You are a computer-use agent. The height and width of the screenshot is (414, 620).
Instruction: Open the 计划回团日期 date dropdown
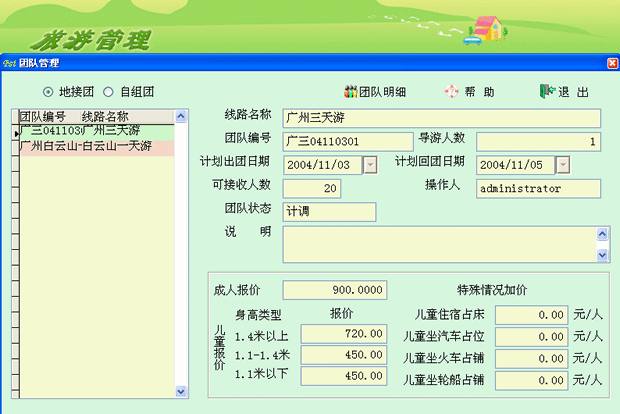point(563,165)
